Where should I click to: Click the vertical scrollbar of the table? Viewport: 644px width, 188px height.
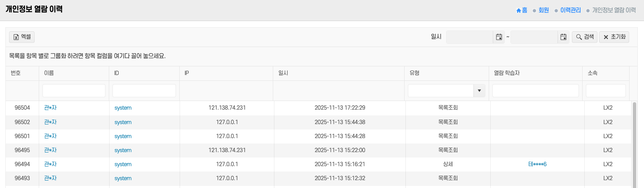click(634, 144)
